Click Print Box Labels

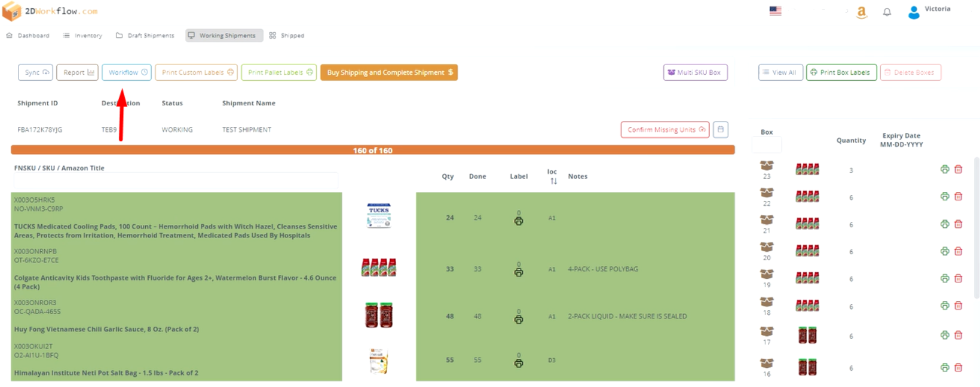[841, 72]
